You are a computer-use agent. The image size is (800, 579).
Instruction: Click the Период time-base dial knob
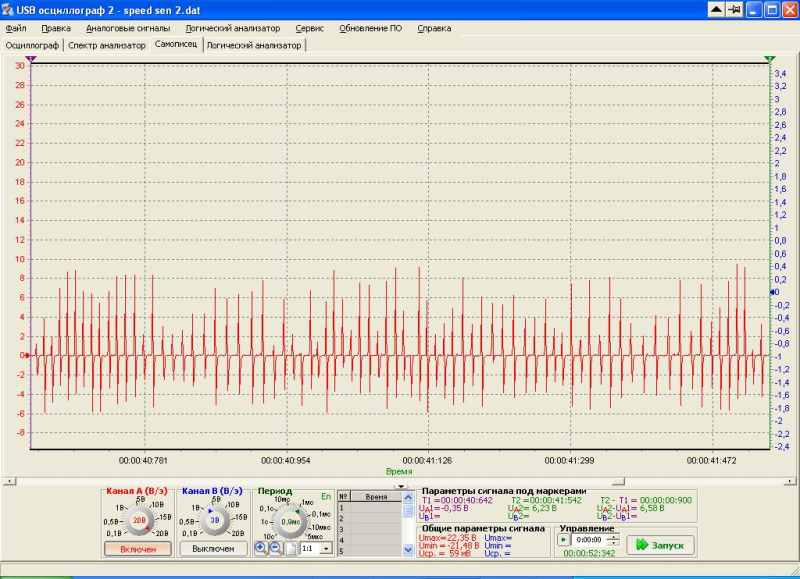coord(290,522)
